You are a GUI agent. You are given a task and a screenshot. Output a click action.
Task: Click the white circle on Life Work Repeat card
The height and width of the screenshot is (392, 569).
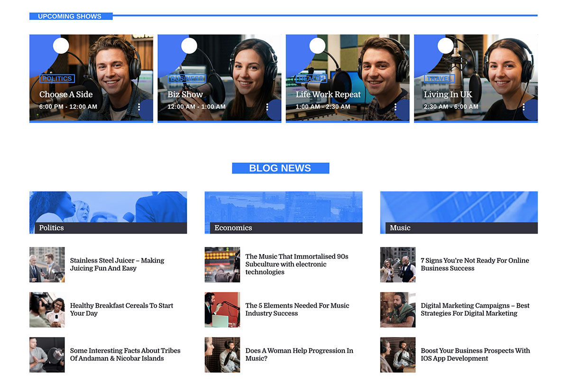(317, 46)
